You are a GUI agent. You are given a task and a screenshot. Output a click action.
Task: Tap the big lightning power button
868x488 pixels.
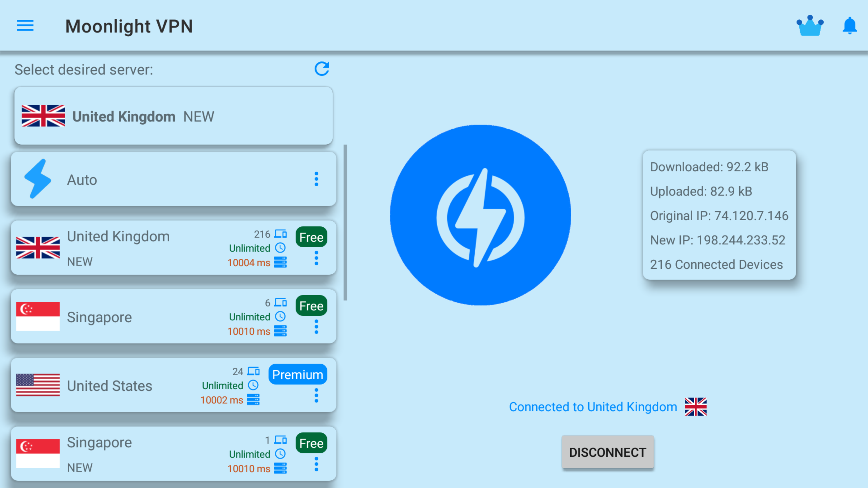click(480, 215)
